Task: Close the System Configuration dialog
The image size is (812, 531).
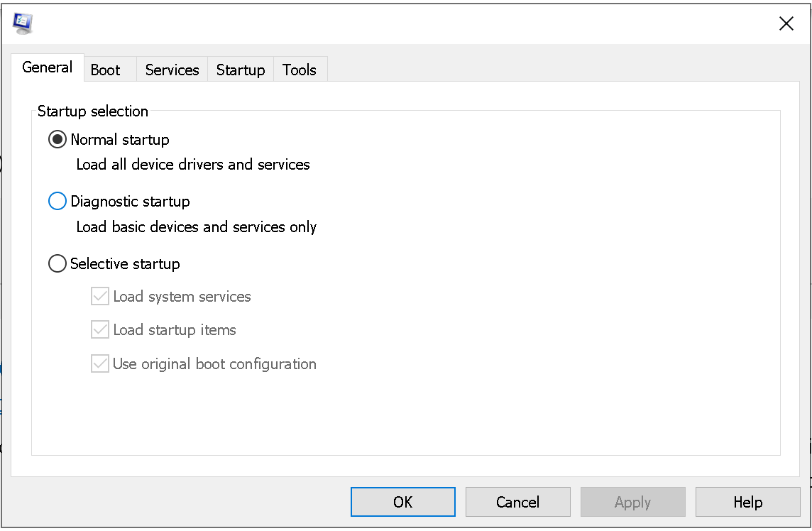Action: click(x=786, y=24)
